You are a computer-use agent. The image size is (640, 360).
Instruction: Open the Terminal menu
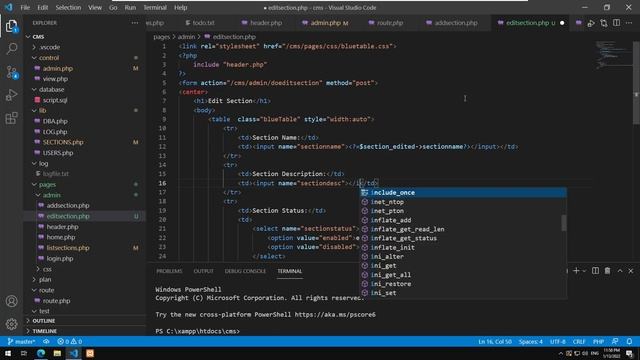coord(155,8)
